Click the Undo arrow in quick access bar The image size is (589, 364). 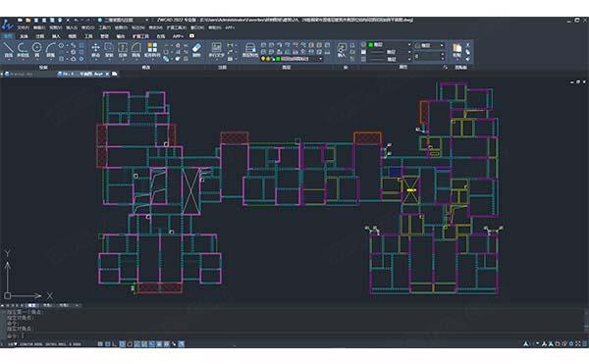click(x=77, y=20)
